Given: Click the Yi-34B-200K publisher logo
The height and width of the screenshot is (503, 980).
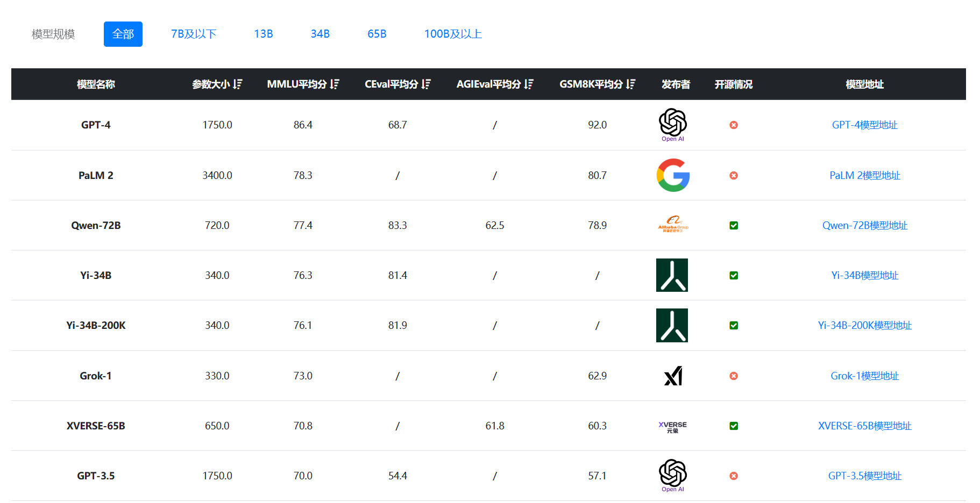Looking at the screenshot, I should 672,325.
